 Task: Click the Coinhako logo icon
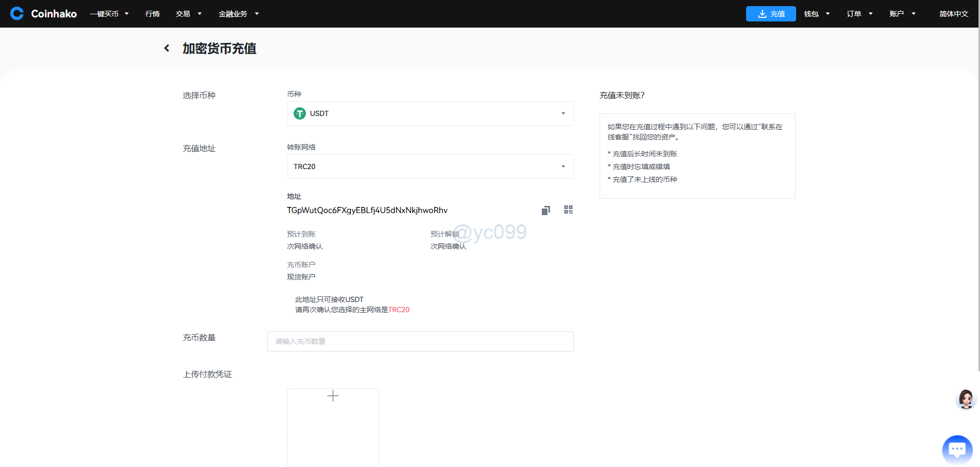click(x=17, y=13)
